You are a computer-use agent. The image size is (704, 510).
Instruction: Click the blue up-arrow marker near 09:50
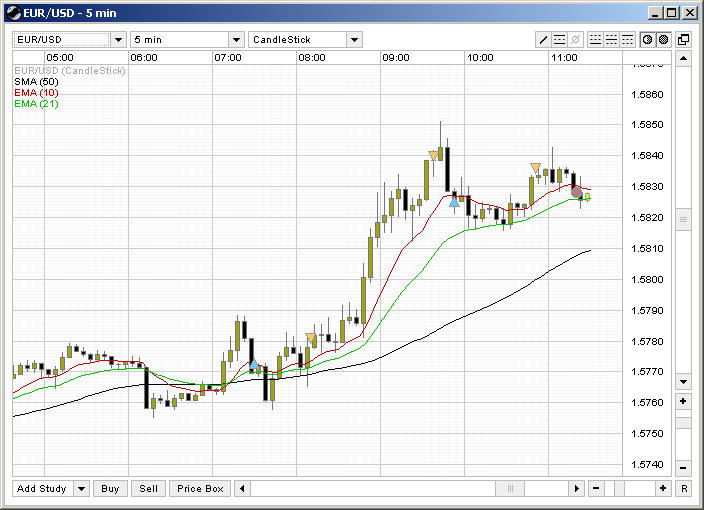click(x=454, y=202)
